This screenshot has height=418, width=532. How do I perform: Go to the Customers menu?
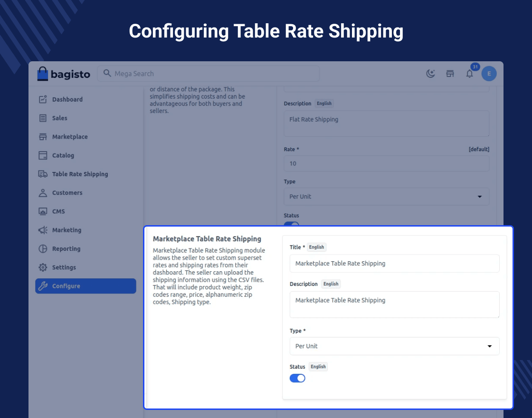[x=67, y=193]
